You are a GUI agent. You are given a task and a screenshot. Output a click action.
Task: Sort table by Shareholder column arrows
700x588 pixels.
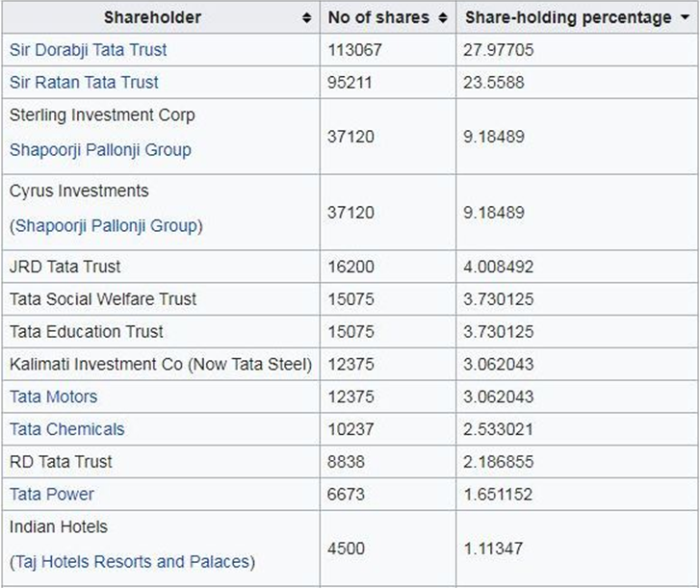click(x=306, y=18)
